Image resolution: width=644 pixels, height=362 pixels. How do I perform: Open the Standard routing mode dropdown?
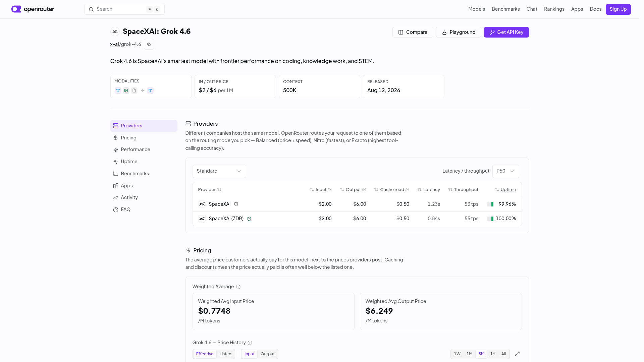(x=219, y=171)
